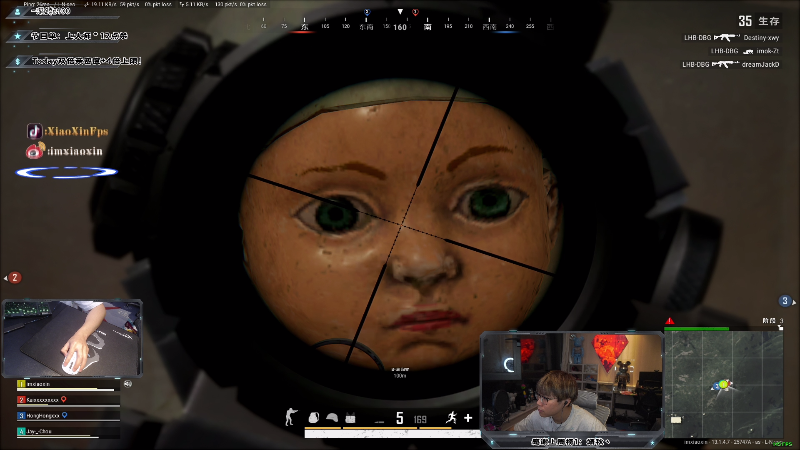The height and width of the screenshot is (450, 800).
Task: Click the star icon in overlay banner
Action: coord(18,36)
